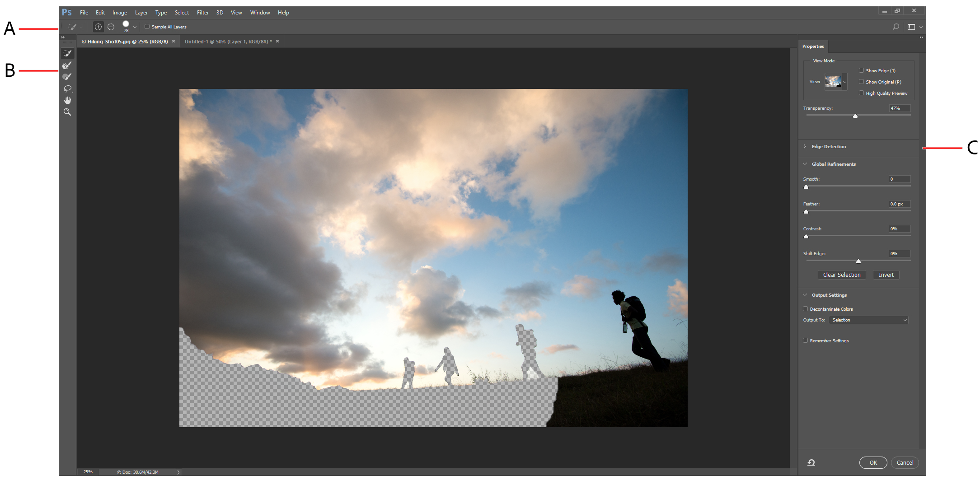Click the Feather slider handle
980x485 pixels.
806,212
